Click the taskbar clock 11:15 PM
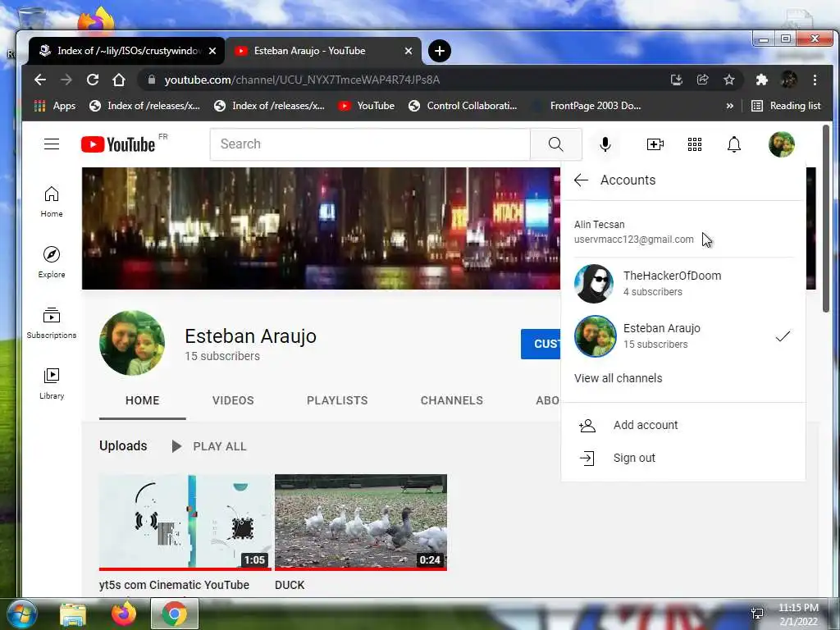The height and width of the screenshot is (630, 840). click(x=798, y=608)
